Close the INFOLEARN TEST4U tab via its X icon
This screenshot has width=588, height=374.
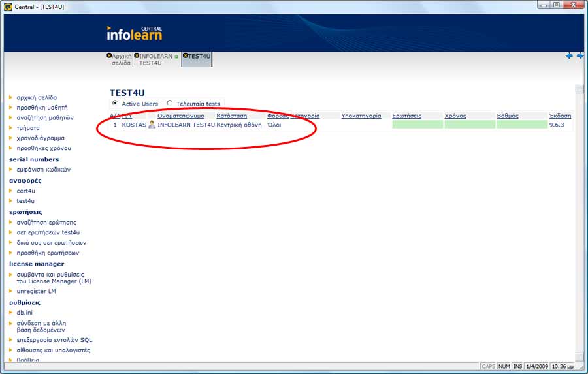(137, 55)
